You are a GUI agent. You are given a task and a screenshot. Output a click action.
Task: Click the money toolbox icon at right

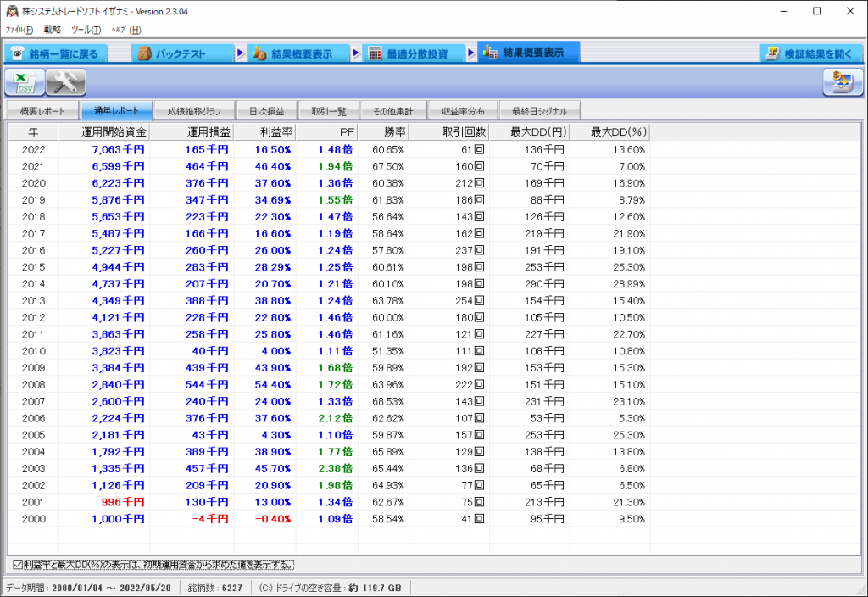click(843, 83)
